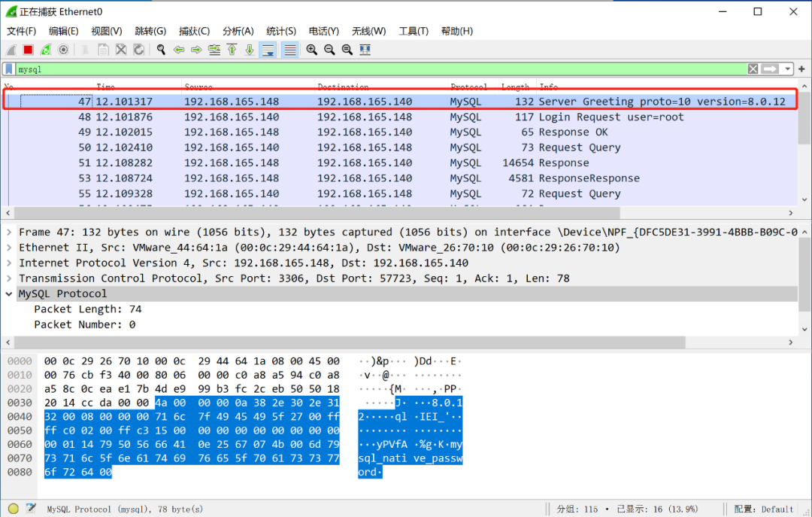
Task: Select packet 48 Login Request row
Action: pos(376,117)
